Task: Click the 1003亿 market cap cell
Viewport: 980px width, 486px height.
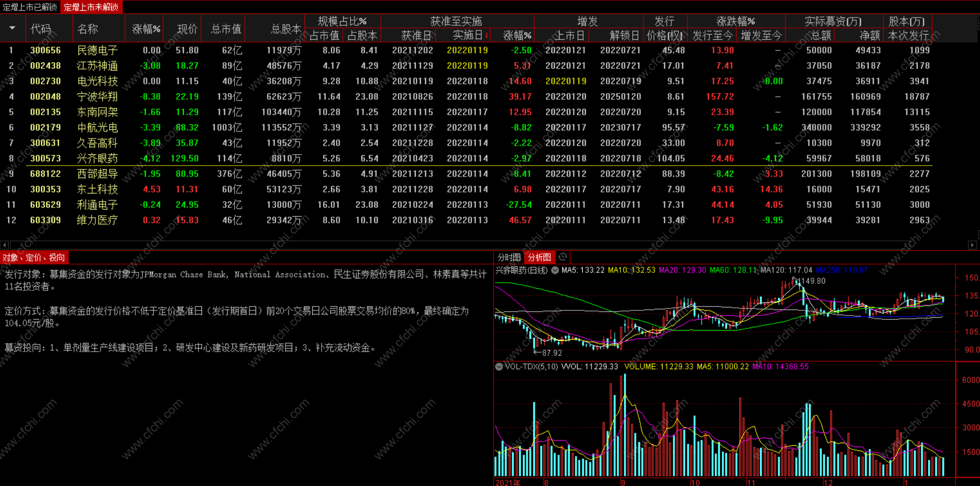Action: tap(227, 128)
